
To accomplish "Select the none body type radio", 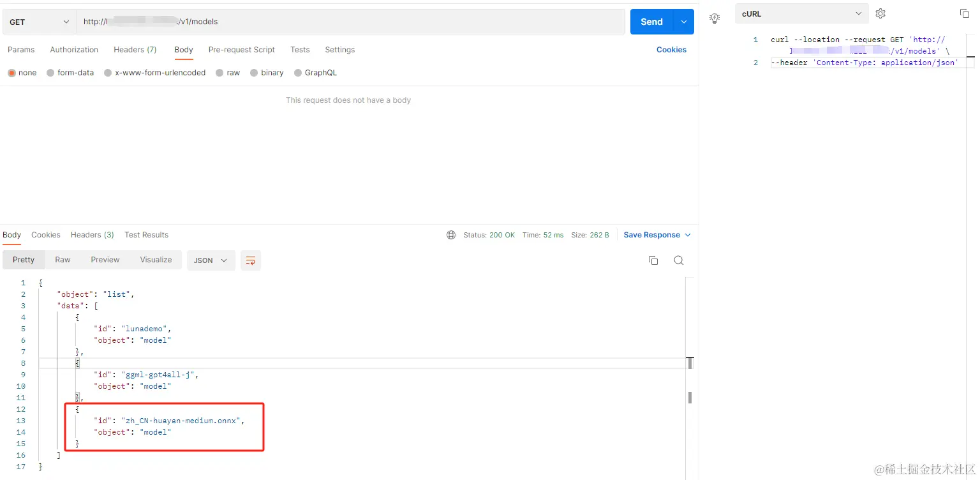I will tap(11, 73).
